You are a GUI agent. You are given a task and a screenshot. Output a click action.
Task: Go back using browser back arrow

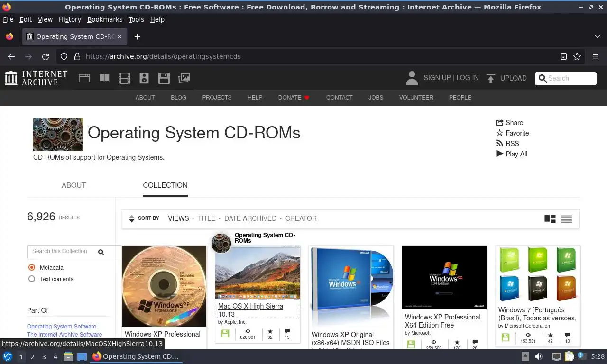(x=11, y=56)
